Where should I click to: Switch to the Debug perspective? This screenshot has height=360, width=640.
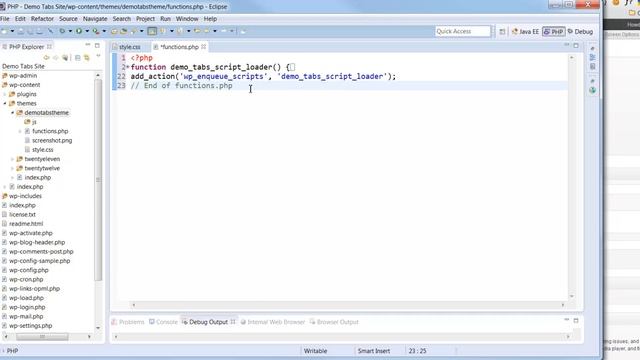[580, 31]
